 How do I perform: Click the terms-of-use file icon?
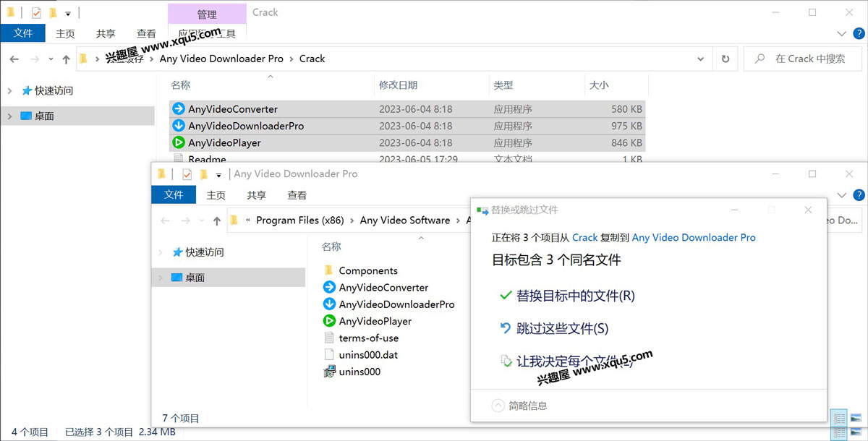(328, 338)
